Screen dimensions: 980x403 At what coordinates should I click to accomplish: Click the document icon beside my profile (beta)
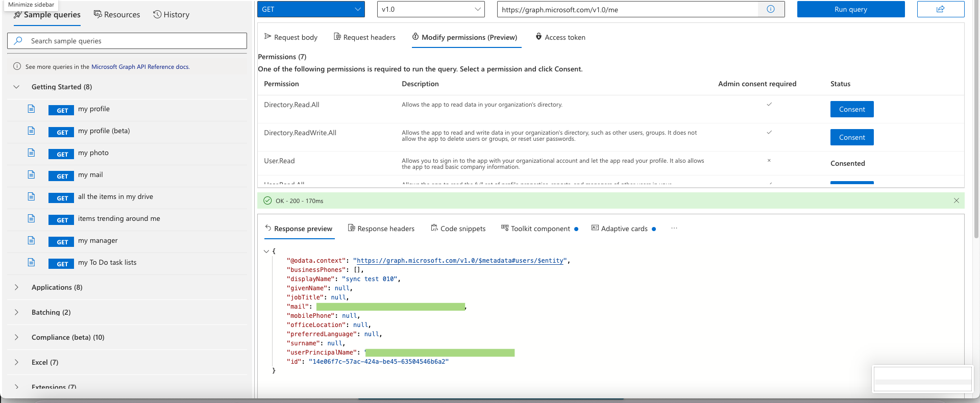31,131
